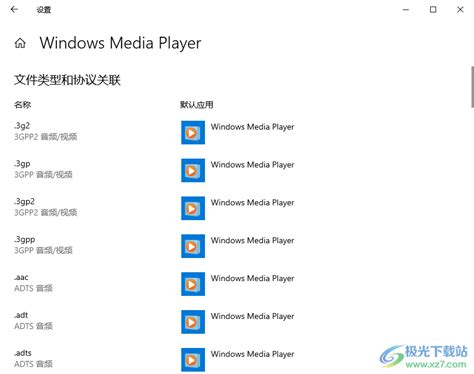Click the Windows Media Player page title
Screen dimensions: 474x374
click(120, 43)
